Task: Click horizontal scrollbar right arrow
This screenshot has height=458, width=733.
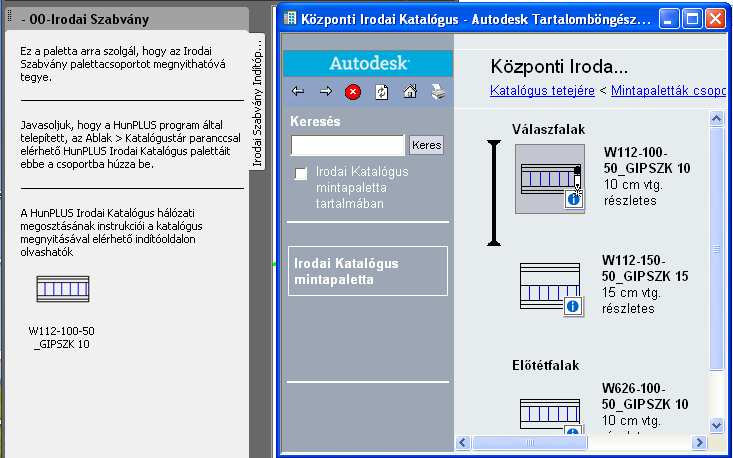Action: (x=699, y=442)
